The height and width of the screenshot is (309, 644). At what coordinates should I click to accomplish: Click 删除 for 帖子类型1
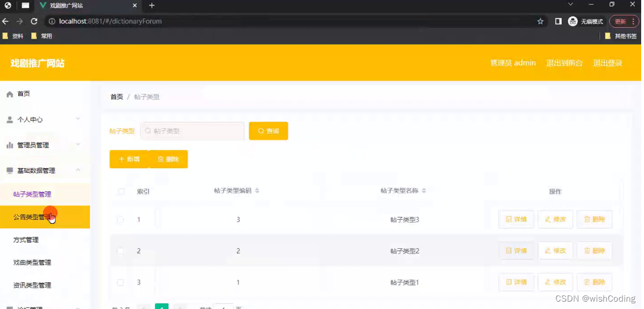click(x=595, y=282)
